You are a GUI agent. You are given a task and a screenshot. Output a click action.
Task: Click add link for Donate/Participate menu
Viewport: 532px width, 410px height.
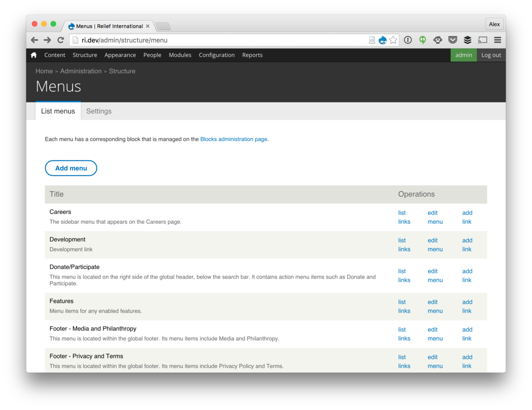pyautogui.click(x=467, y=275)
